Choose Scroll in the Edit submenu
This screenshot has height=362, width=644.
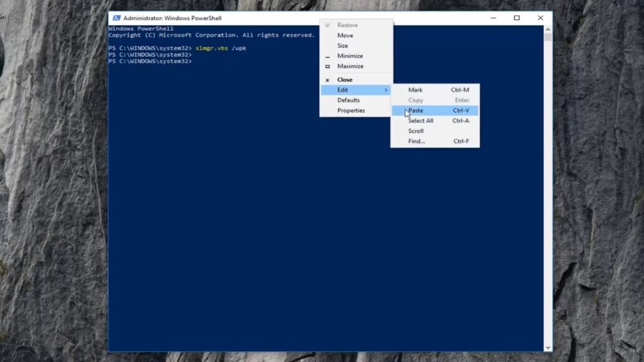[x=435, y=131]
